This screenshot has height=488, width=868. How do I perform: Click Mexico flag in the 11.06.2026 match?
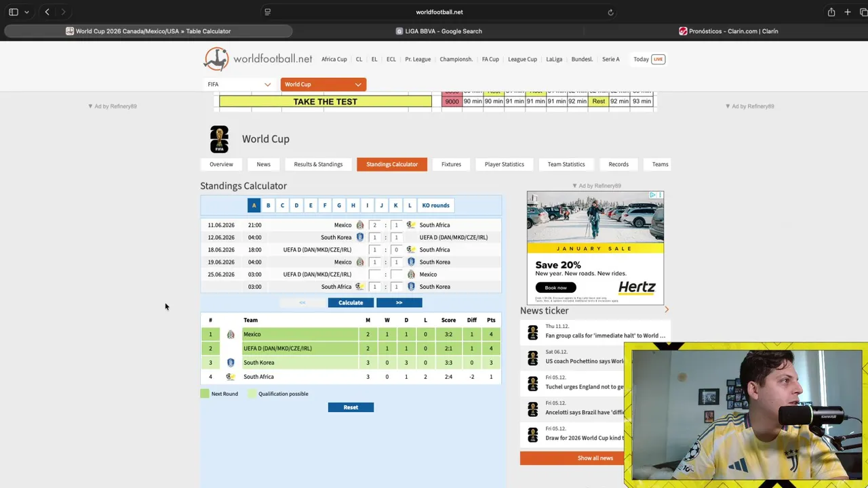[360, 225]
